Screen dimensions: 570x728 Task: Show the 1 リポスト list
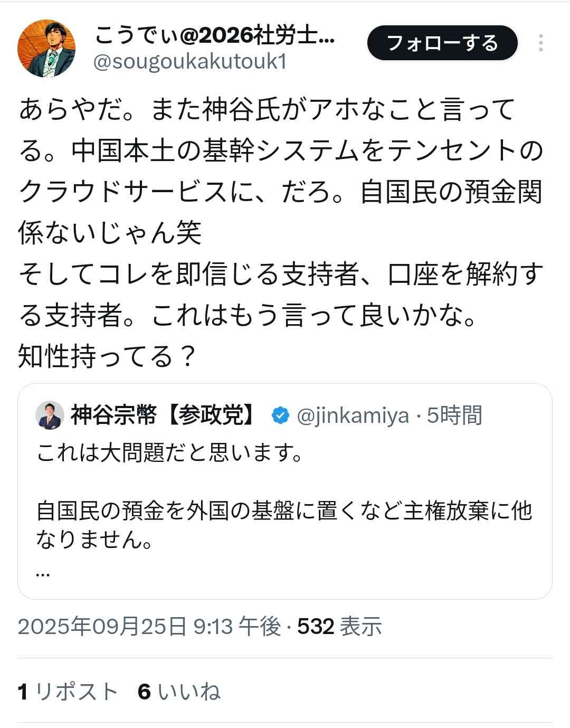68,692
